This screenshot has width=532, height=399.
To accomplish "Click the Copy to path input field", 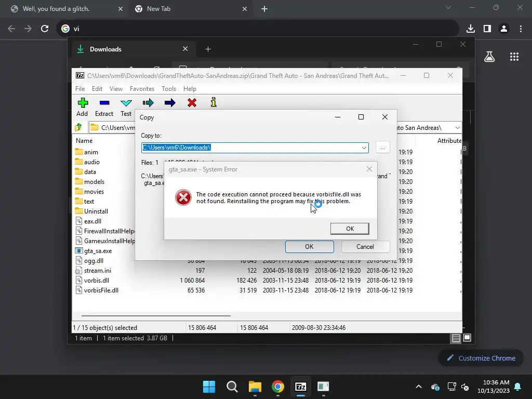I will 251,148.
